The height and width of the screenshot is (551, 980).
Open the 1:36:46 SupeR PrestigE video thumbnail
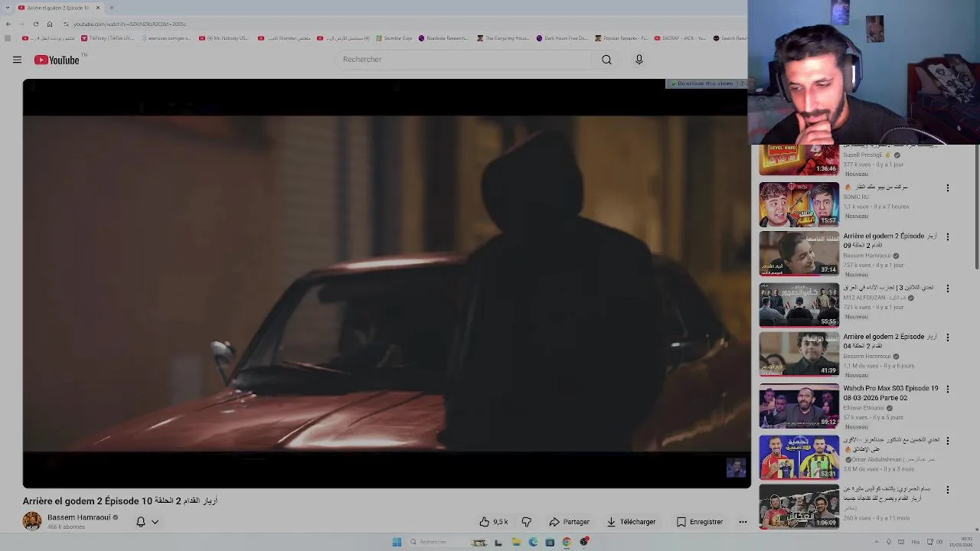click(799, 159)
